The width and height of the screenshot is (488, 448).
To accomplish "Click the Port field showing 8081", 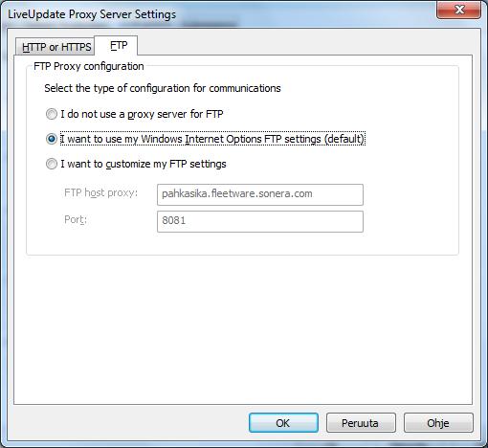I will tap(260, 221).
